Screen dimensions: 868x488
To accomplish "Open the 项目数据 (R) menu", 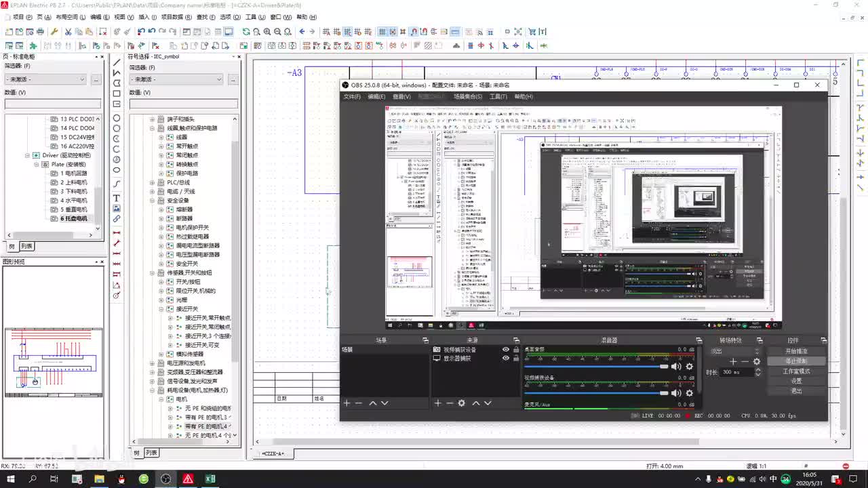I will point(176,17).
